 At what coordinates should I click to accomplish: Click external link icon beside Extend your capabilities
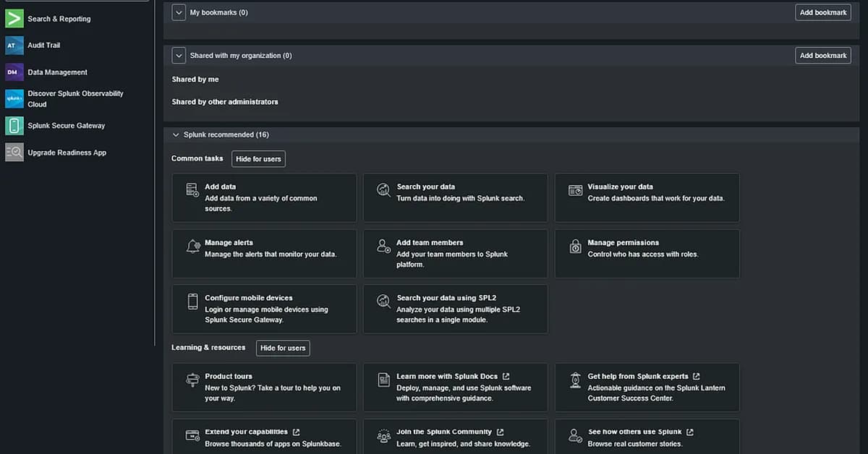(x=296, y=432)
